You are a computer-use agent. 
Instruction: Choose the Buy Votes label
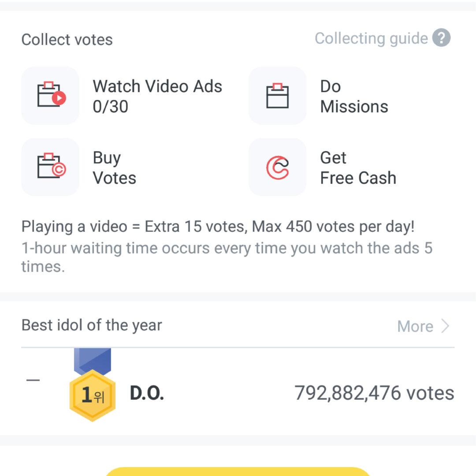pyautogui.click(x=114, y=167)
